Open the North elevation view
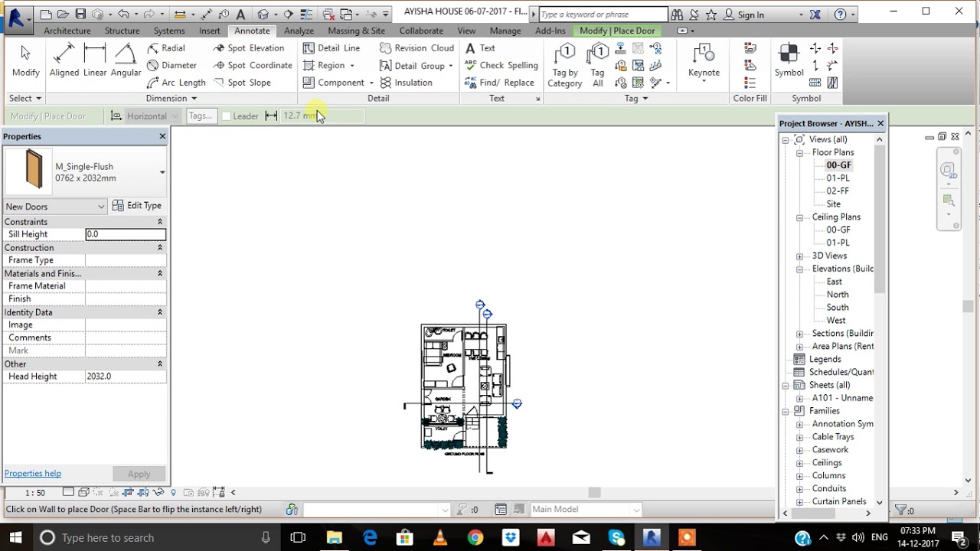 [x=837, y=295]
